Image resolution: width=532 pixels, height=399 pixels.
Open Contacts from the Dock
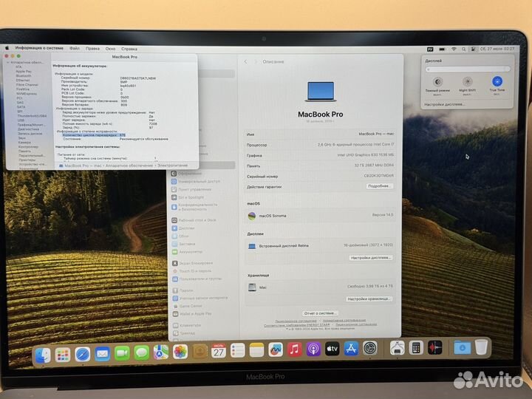(x=199, y=352)
